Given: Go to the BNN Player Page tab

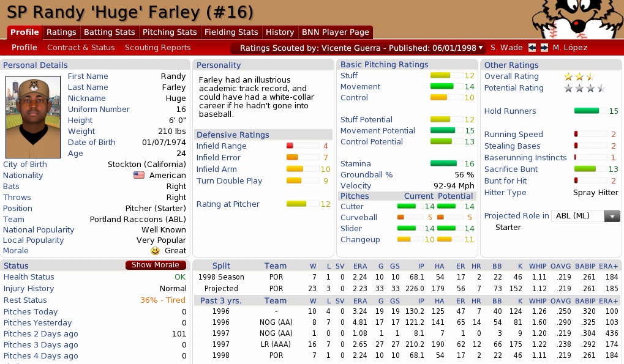Looking at the screenshot, I should (335, 32).
